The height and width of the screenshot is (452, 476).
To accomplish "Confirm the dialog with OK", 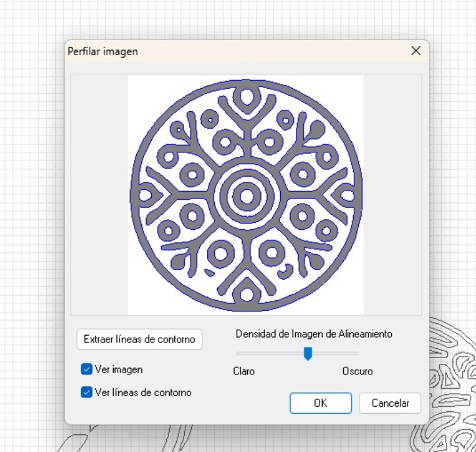I will 321,403.
